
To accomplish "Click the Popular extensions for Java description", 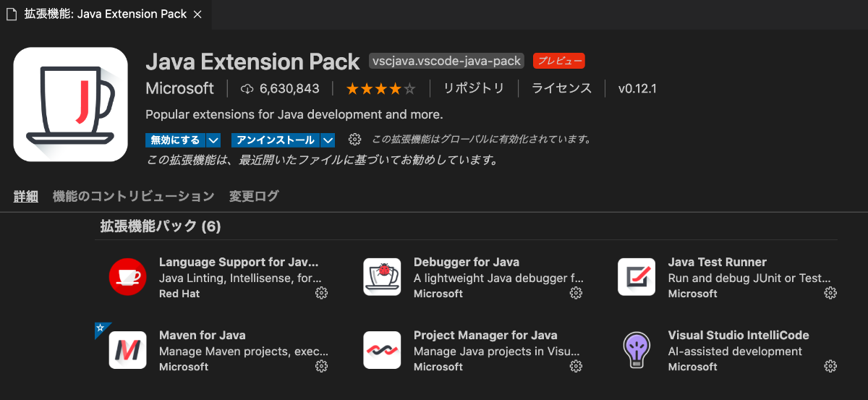I will point(294,114).
